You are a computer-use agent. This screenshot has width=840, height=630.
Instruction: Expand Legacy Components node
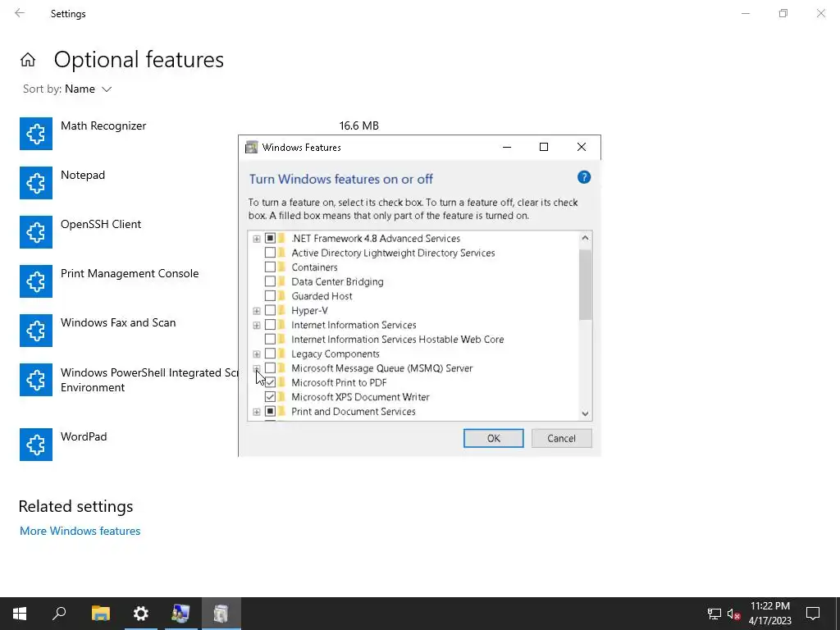pos(257,354)
